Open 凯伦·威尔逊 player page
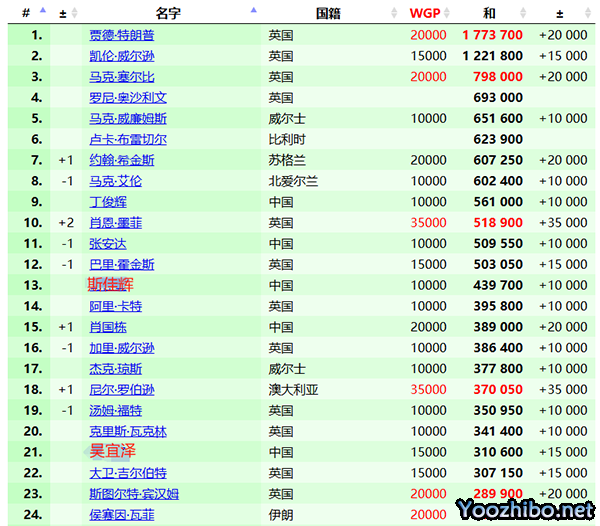Viewport: 600px width, 526px height. 121,56
